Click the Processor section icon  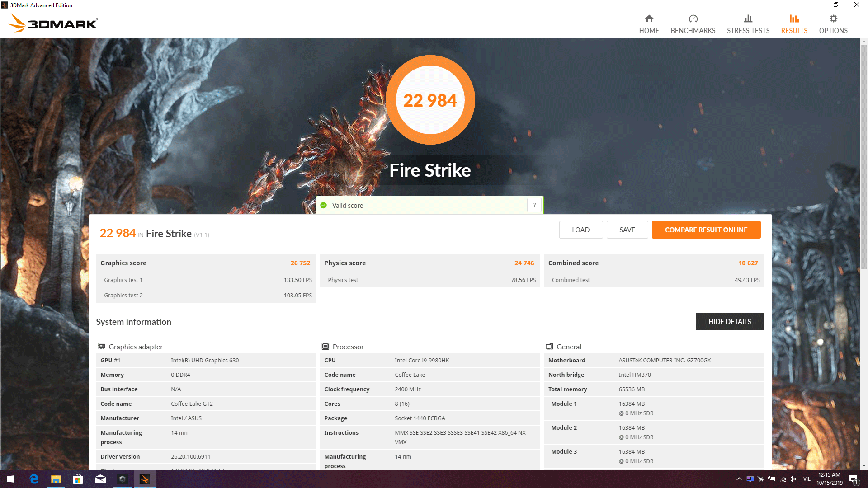click(x=325, y=346)
